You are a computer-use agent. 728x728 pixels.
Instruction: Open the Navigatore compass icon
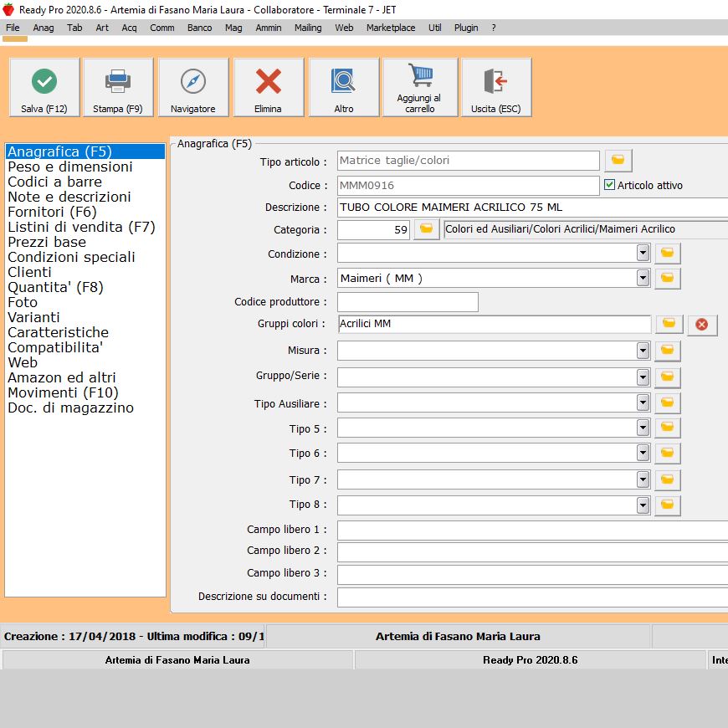coord(193,82)
